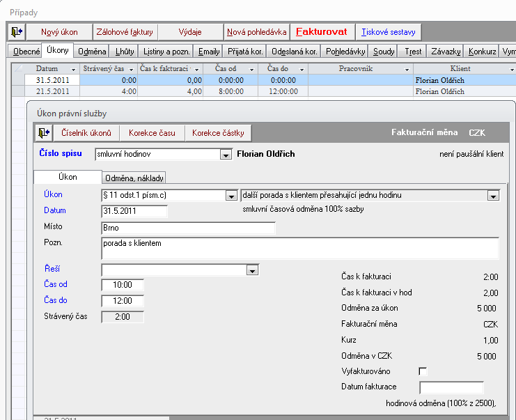Open the Listiny a pozn. tab
This screenshot has width=516, height=420.
tap(166, 52)
